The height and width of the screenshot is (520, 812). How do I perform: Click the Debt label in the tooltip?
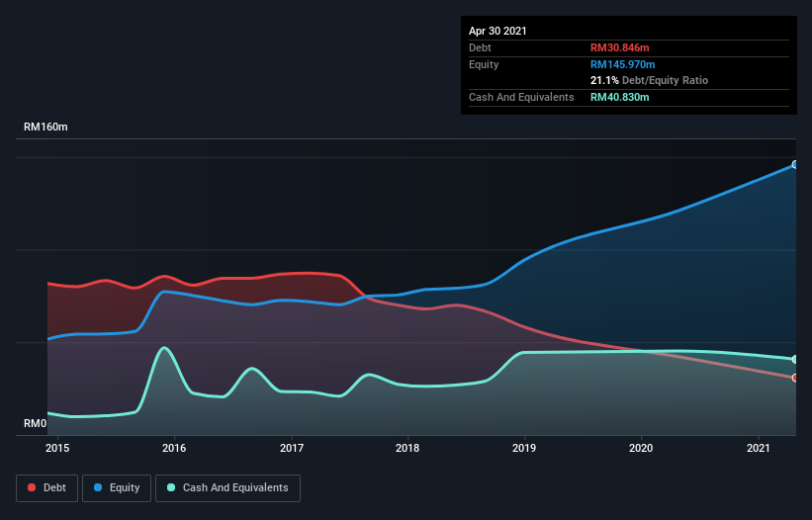480,47
